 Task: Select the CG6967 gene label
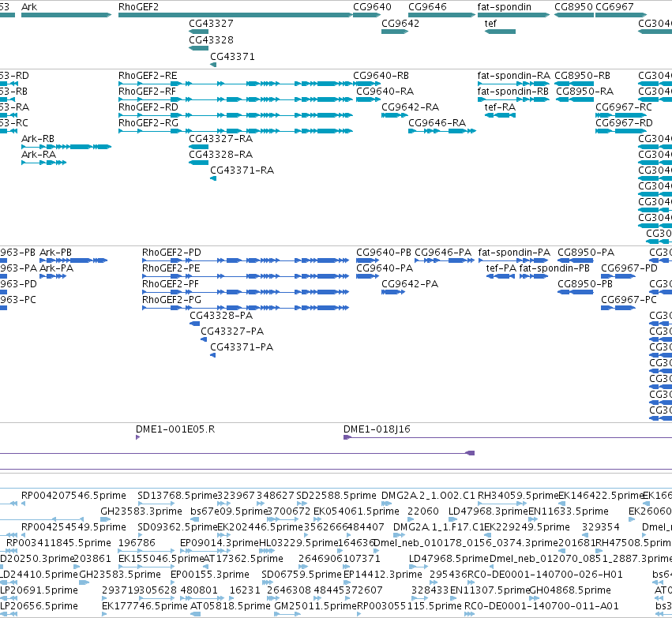coord(614,7)
